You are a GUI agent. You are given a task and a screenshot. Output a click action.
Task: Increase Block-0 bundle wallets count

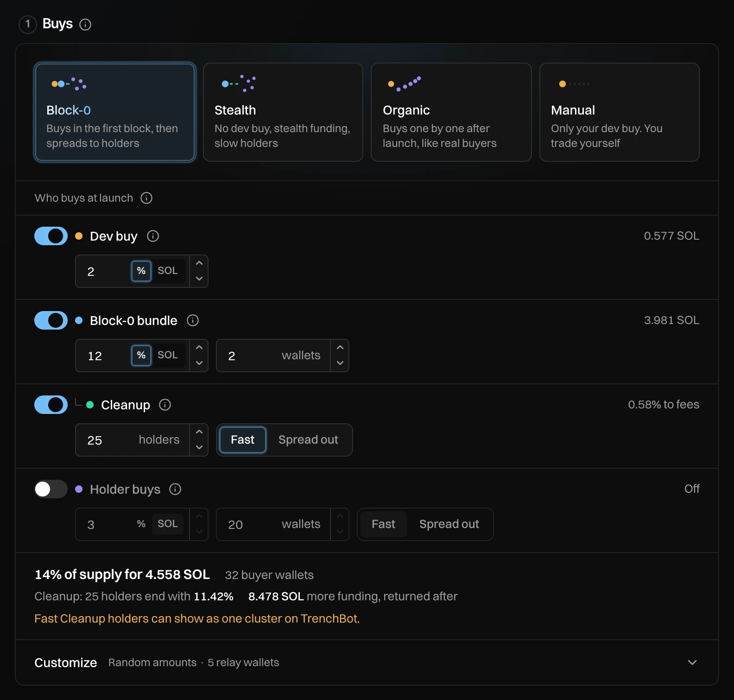pyautogui.click(x=340, y=348)
